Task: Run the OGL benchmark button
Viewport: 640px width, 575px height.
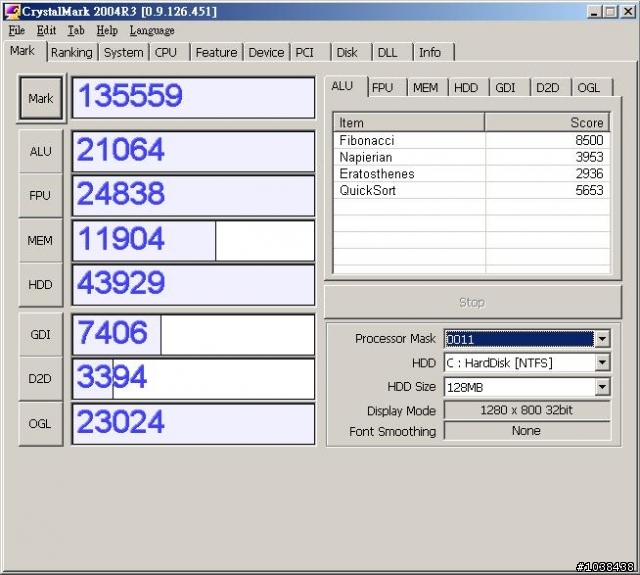Action: pyautogui.click(x=41, y=424)
